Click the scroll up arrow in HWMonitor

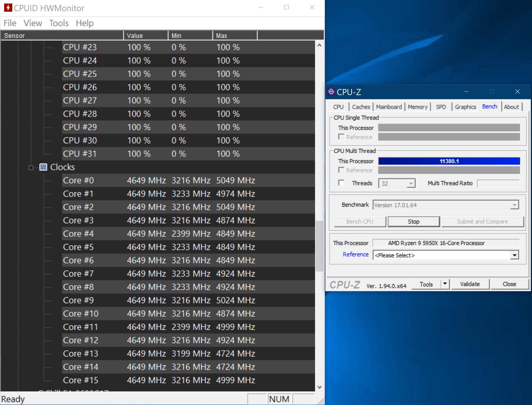319,45
